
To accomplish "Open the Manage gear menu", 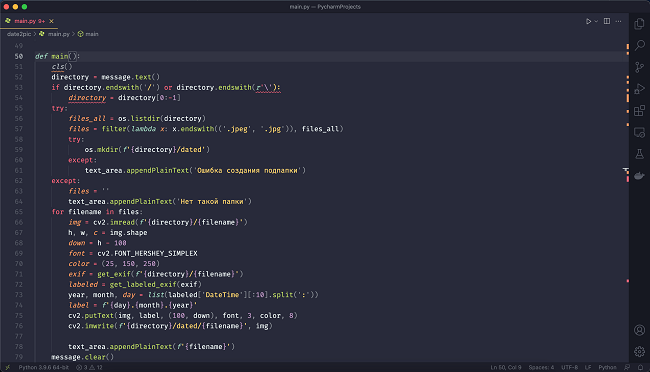I will pos(639,351).
